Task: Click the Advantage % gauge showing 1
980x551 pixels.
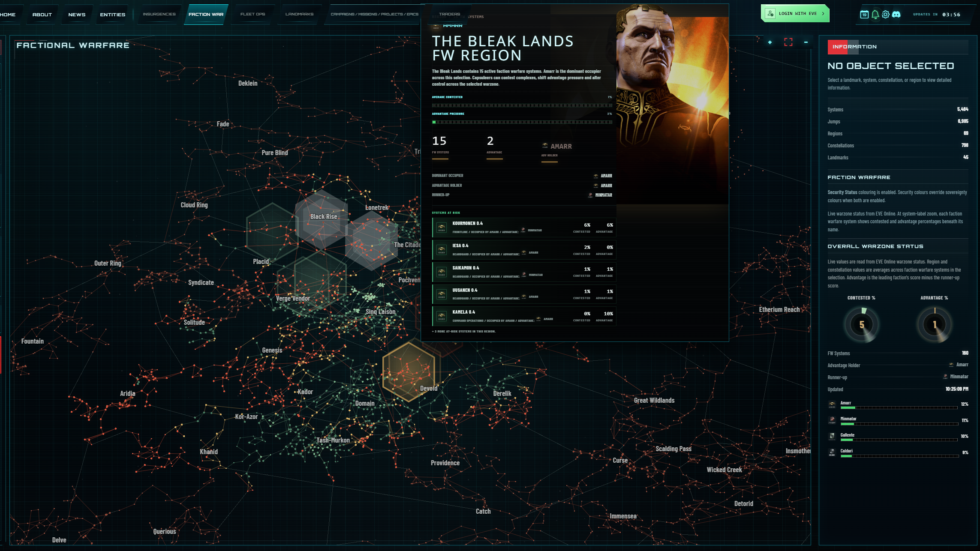Action: (x=935, y=325)
